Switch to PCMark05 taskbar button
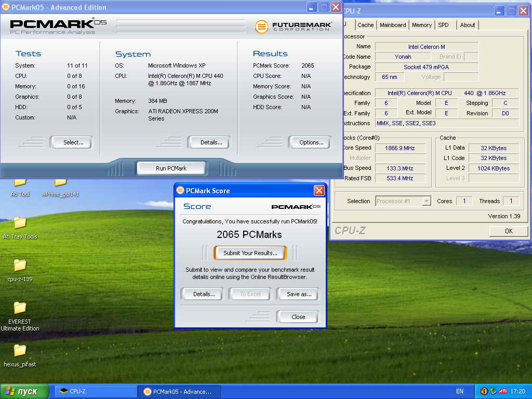This screenshot has height=399, width=532. coord(180,392)
